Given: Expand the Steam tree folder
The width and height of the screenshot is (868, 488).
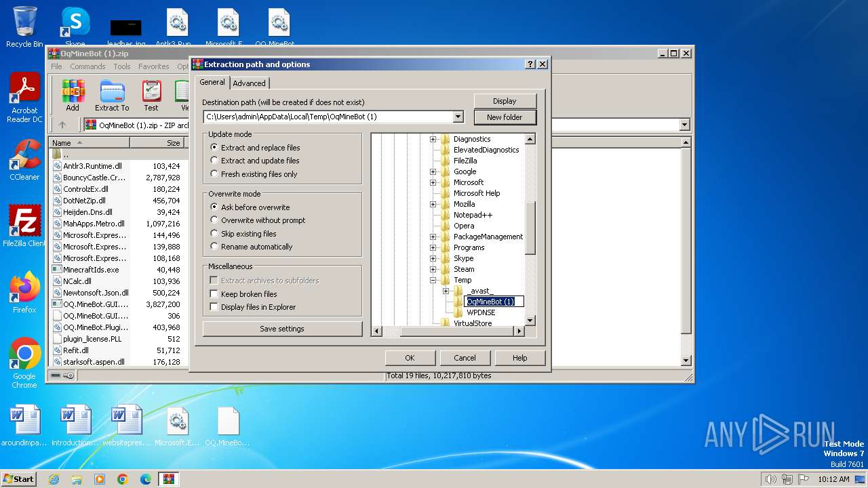Looking at the screenshot, I should point(433,269).
